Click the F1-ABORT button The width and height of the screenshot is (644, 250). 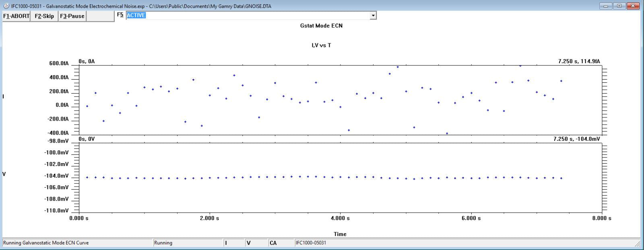(16, 16)
